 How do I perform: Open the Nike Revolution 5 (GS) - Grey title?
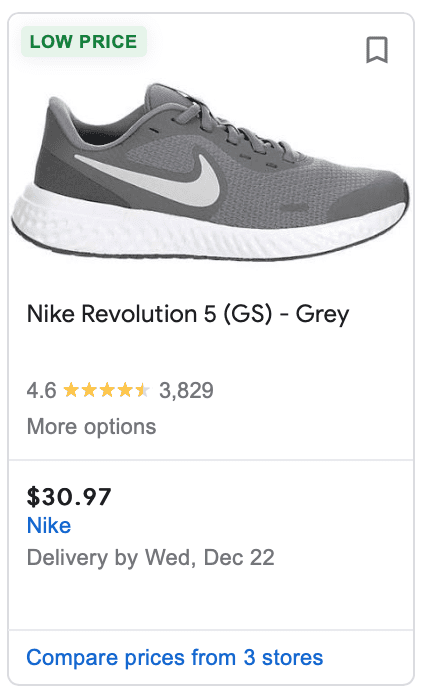pyautogui.click(x=188, y=314)
